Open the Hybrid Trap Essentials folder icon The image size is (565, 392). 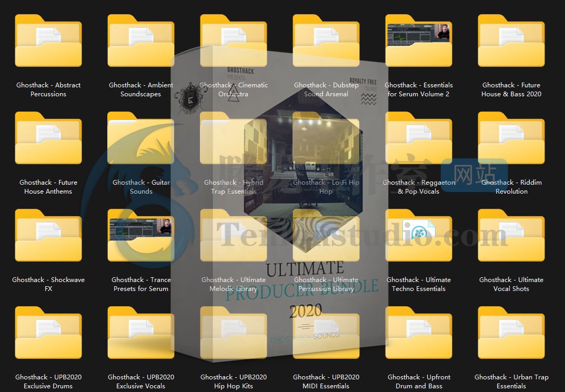(234, 138)
